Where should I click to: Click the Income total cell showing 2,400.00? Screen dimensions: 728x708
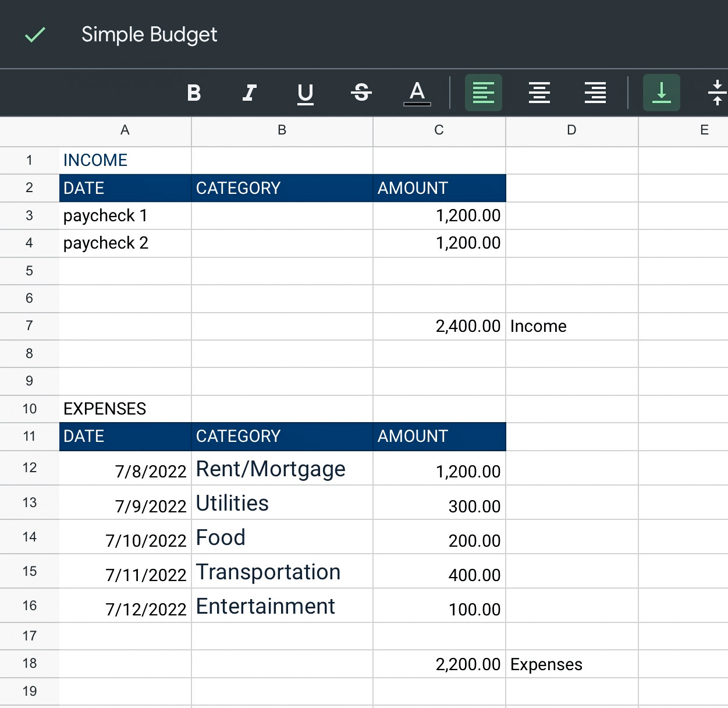[x=439, y=326]
